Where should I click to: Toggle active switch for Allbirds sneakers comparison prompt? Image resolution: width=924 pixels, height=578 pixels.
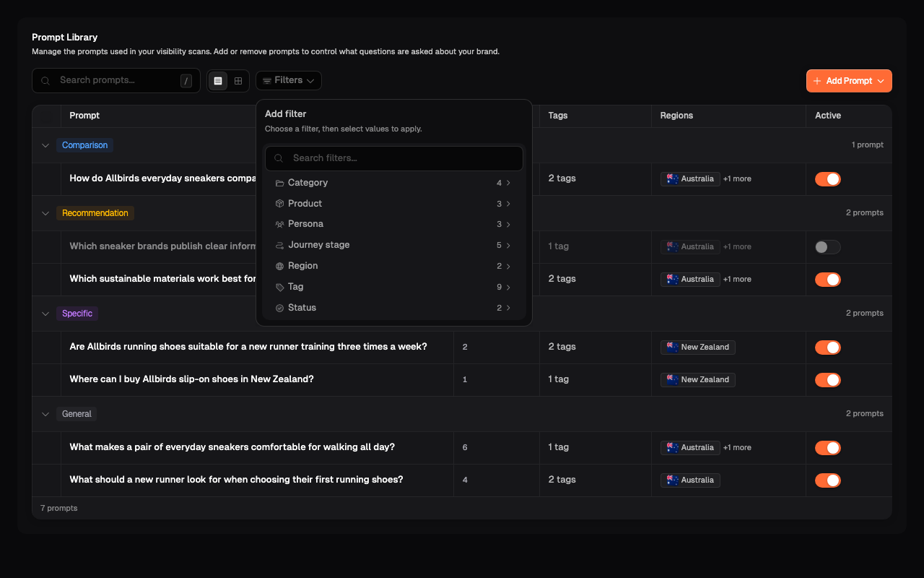[828, 179]
